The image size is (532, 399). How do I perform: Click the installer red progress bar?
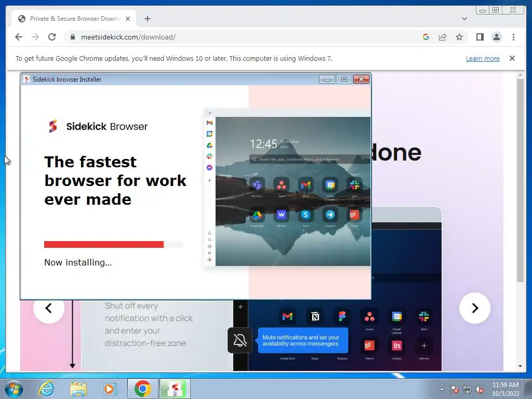click(104, 244)
